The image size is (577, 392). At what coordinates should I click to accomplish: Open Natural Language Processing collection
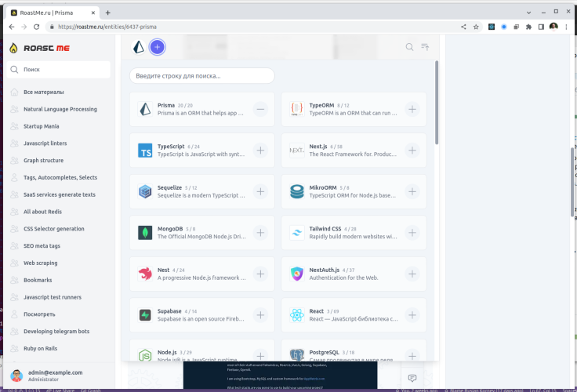60,109
